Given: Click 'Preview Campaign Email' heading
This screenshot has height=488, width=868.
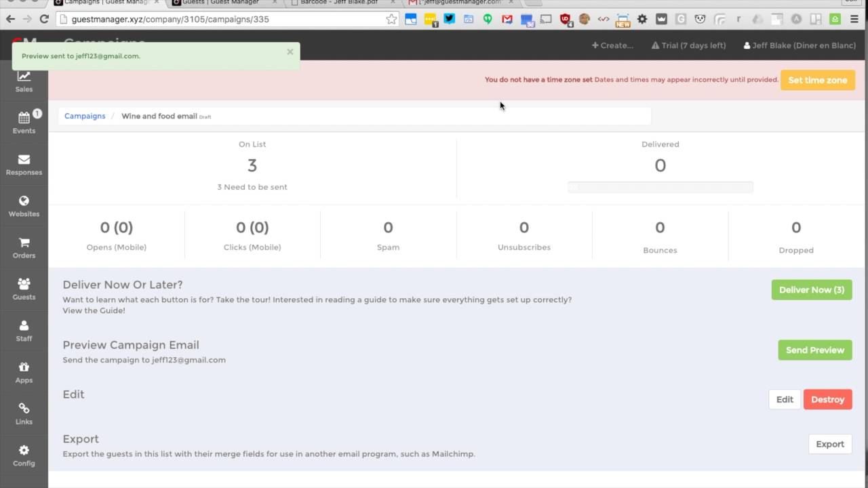Looking at the screenshot, I should [131, 345].
